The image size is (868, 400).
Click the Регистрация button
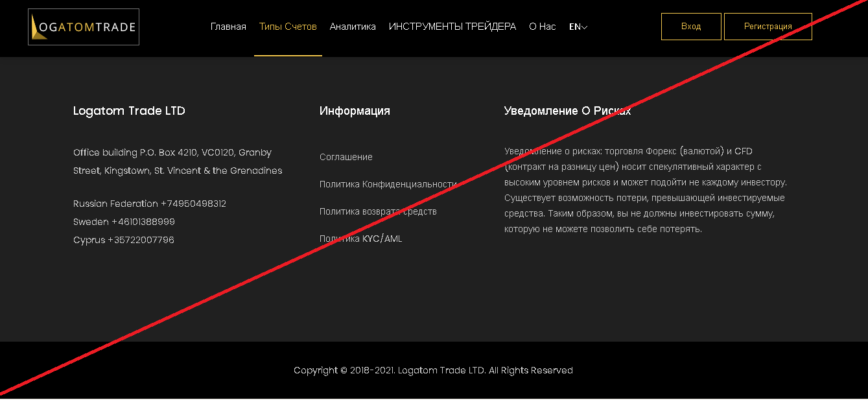click(768, 27)
